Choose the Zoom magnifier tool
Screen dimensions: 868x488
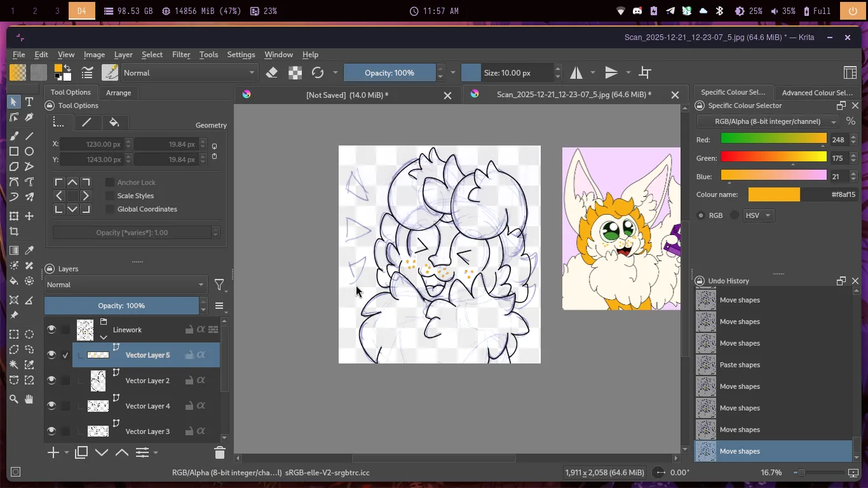tap(14, 399)
